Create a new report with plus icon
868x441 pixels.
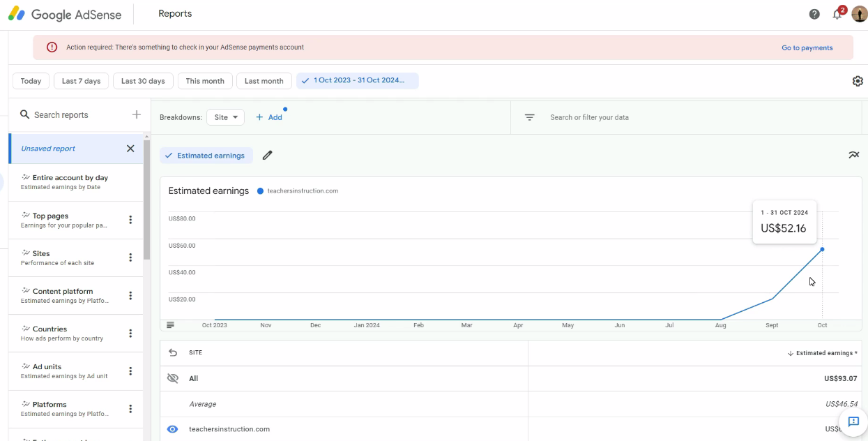click(x=137, y=114)
